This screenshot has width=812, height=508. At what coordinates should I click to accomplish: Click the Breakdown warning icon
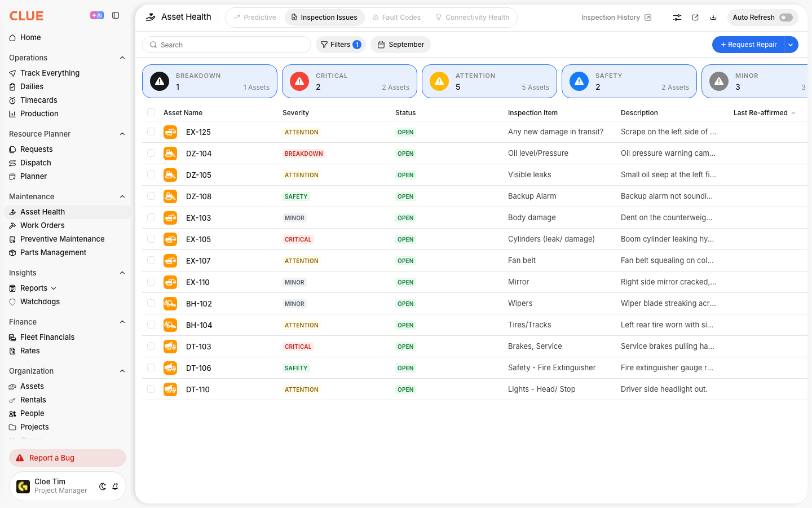[x=160, y=81]
